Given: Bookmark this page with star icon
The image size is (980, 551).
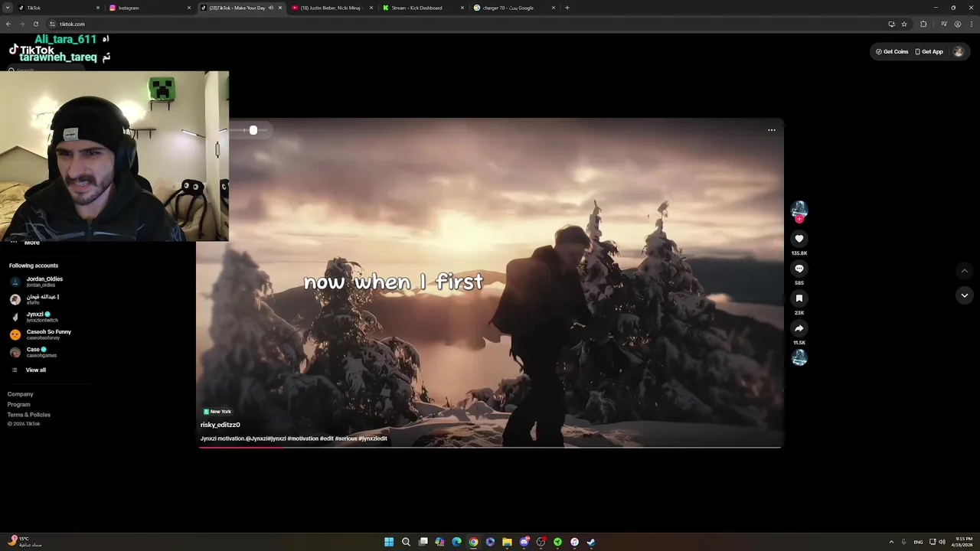Looking at the screenshot, I should (x=904, y=24).
